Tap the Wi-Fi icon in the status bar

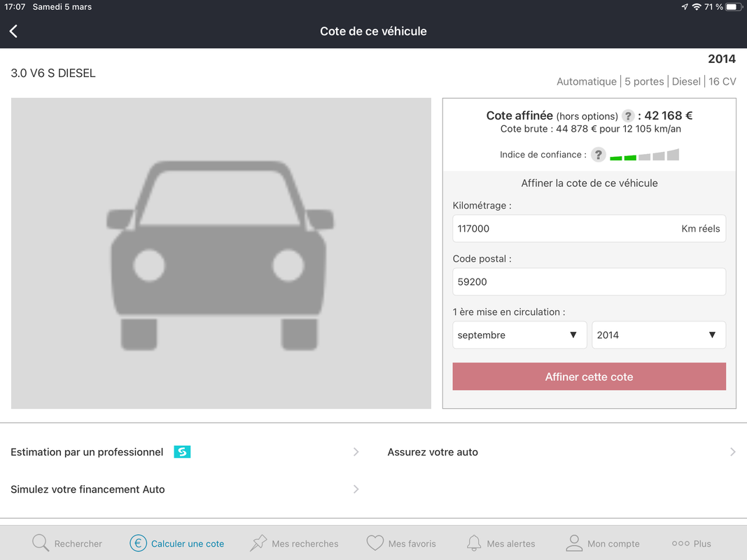(697, 7)
